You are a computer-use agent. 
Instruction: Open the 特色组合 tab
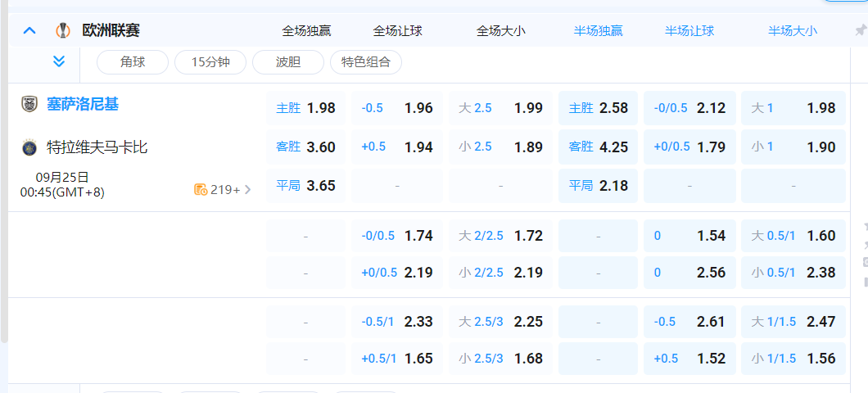click(365, 61)
